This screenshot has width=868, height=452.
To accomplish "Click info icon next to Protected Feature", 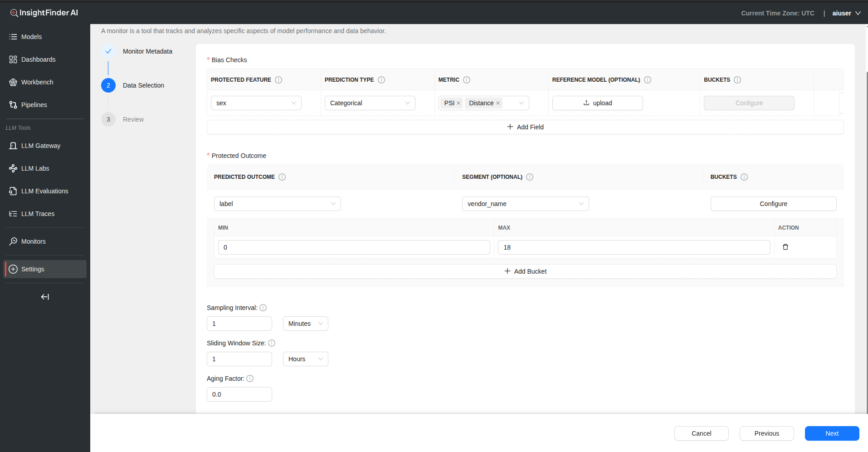I will point(278,80).
